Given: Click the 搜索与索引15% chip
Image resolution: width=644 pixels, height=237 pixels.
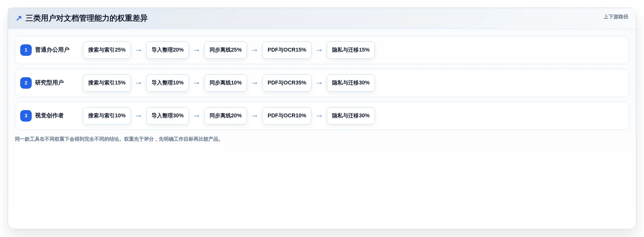Looking at the screenshot, I should [107, 83].
